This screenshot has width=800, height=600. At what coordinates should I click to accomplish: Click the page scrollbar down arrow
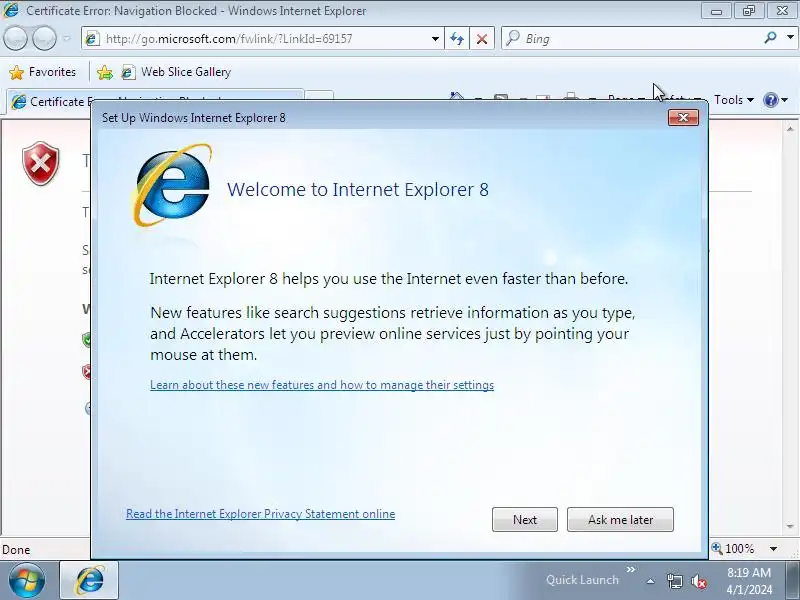click(x=790, y=526)
